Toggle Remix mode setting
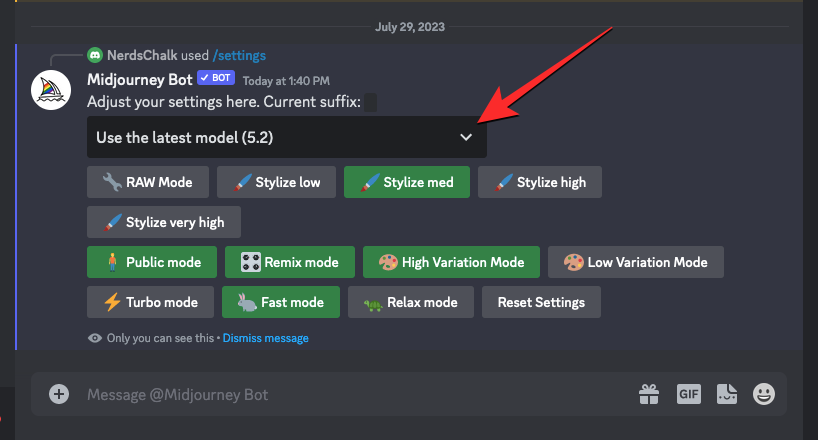This screenshot has width=818, height=440. tap(290, 262)
